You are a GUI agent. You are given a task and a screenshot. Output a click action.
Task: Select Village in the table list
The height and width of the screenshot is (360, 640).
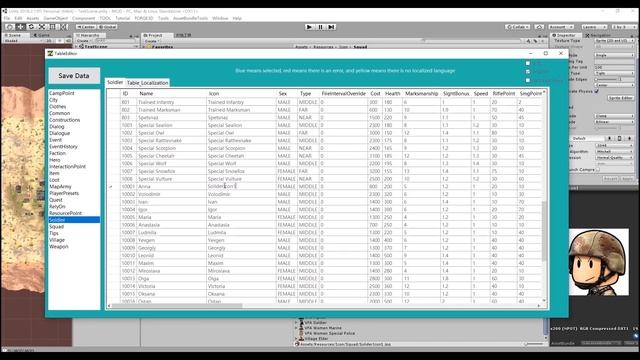74,240
